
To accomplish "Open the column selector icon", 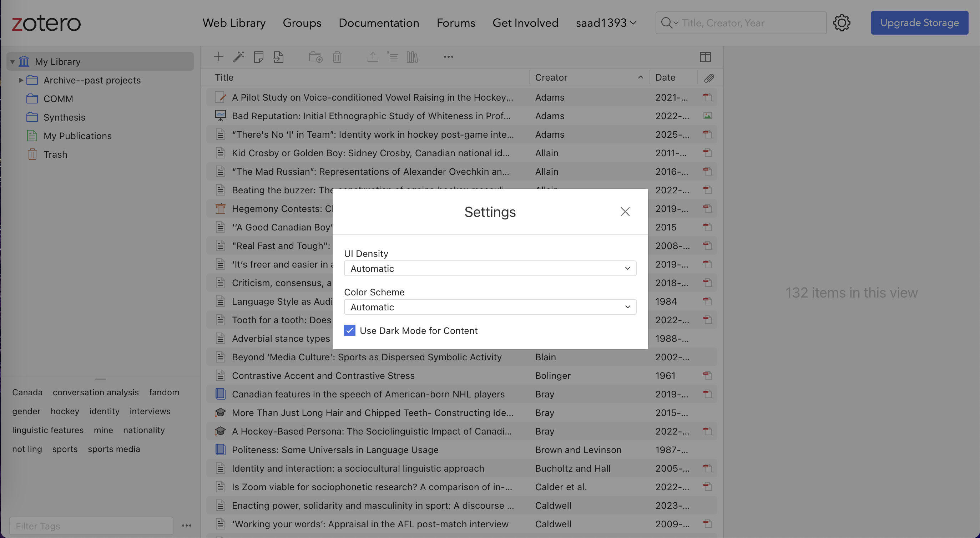I will pyautogui.click(x=705, y=57).
